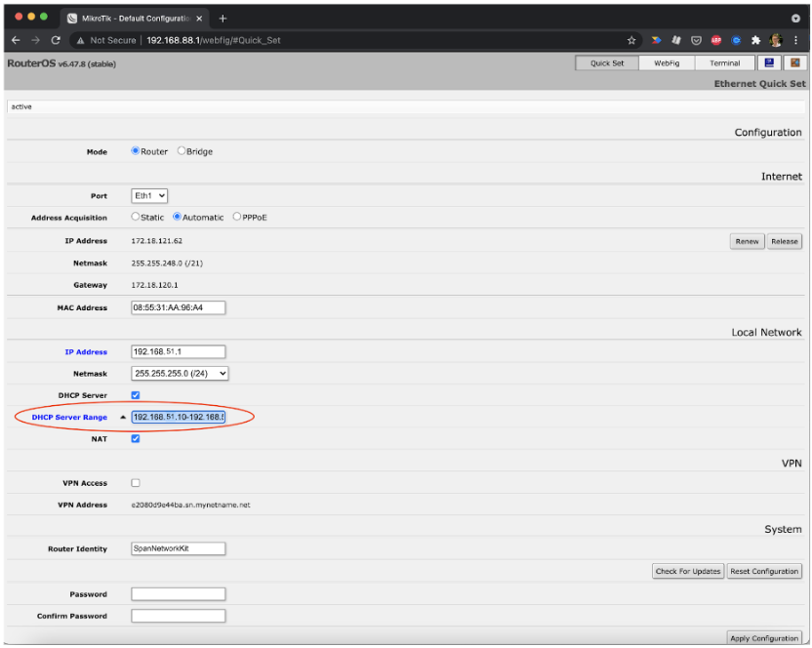Collapse the DHCP Server Range expander arrow
Screen dimensions: 812x648
pos(121,416)
